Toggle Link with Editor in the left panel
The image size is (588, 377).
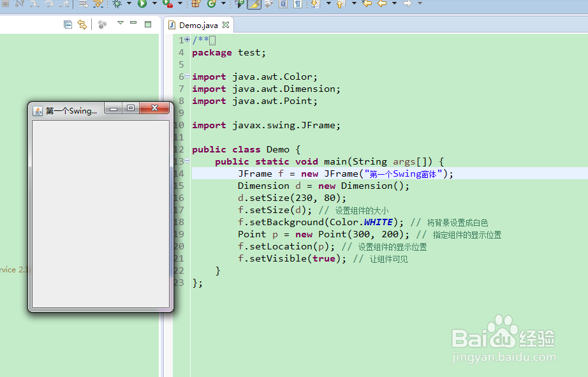(82, 24)
